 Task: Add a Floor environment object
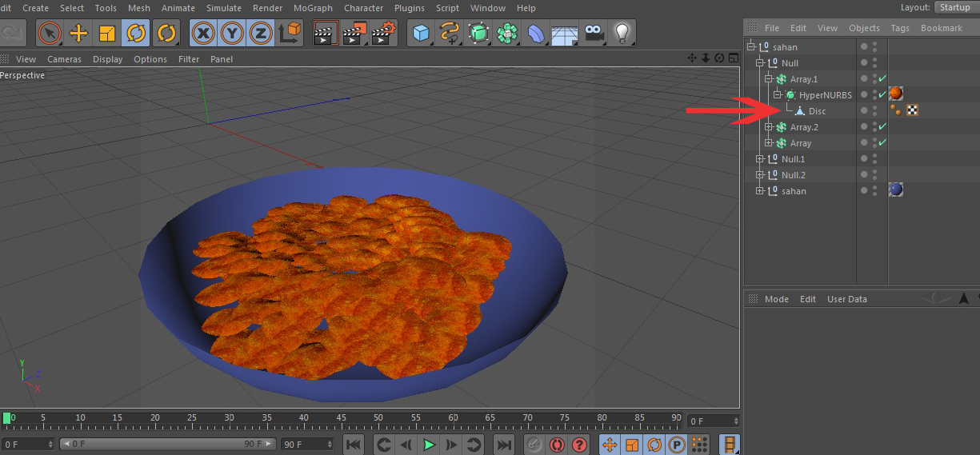565,34
